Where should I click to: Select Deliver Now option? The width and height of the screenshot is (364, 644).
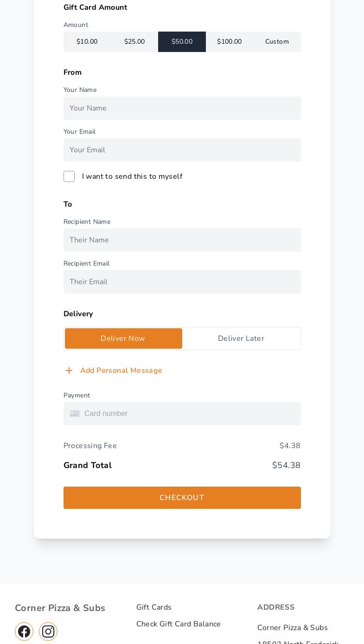click(123, 338)
